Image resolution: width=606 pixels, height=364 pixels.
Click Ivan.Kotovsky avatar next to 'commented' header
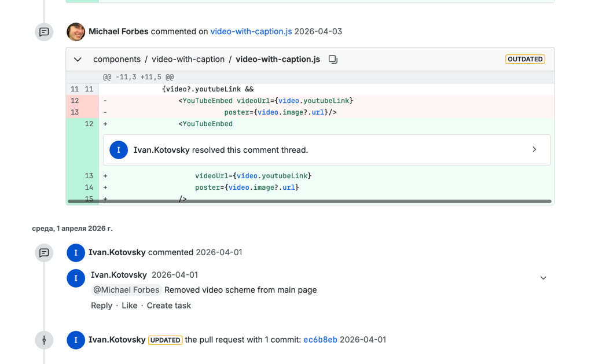pyautogui.click(x=76, y=253)
